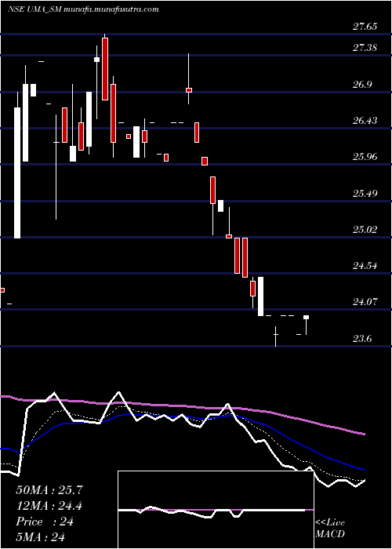Select the 27.38 price level label
The height and width of the screenshot is (549, 392).
(x=365, y=47)
